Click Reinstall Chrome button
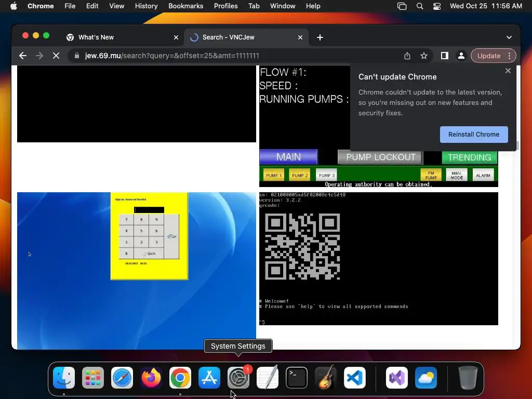This screenshot has height=399, width=532. point(474,135)
